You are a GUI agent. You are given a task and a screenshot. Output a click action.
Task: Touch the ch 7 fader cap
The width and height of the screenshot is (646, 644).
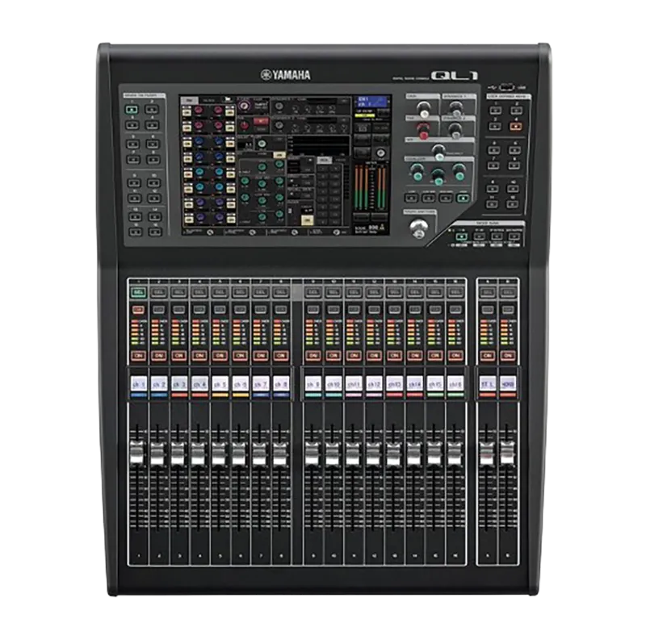259,454
